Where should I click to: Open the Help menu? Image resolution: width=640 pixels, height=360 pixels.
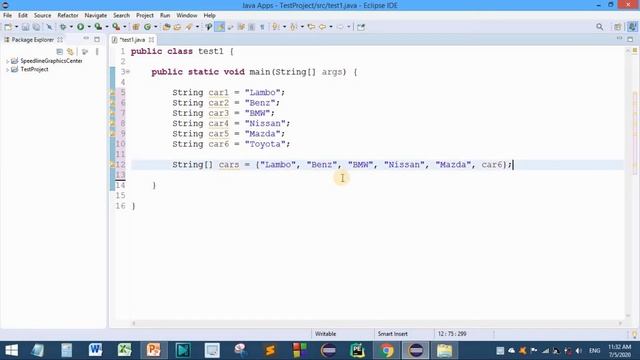(209, 16)
